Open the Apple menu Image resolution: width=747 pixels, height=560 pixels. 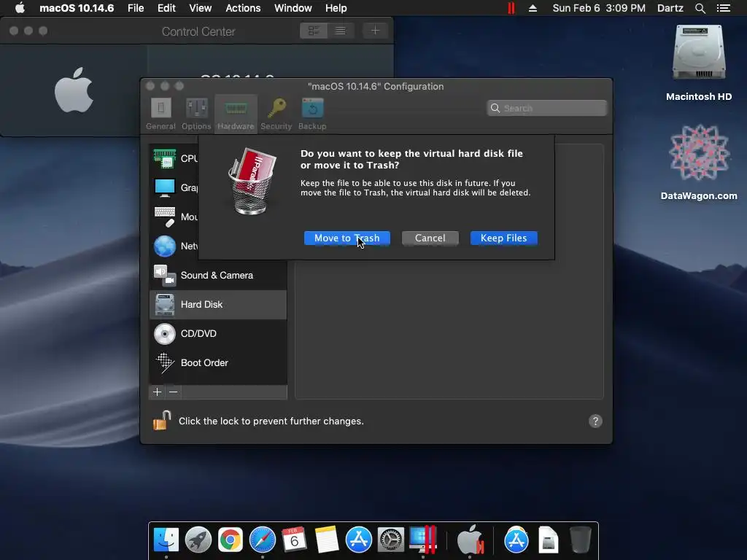point(20,8)
